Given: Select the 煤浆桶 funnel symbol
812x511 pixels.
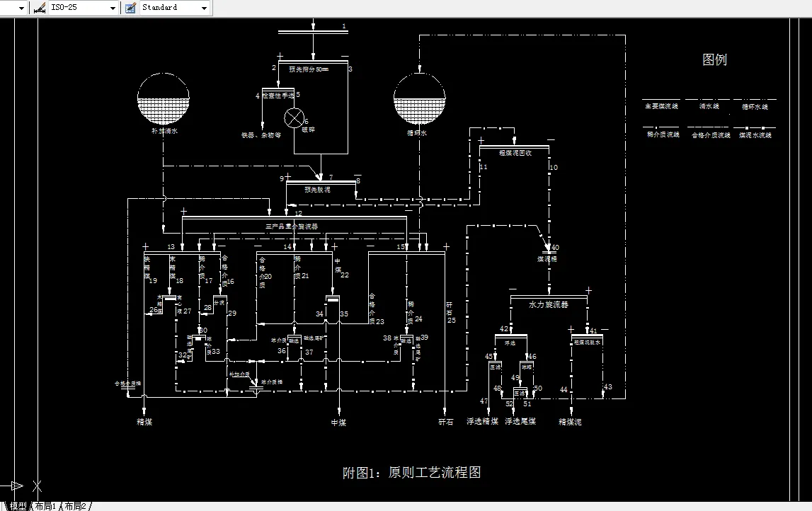Looking at the screenshot, I should pyautogui.click(x=549, y=252).
